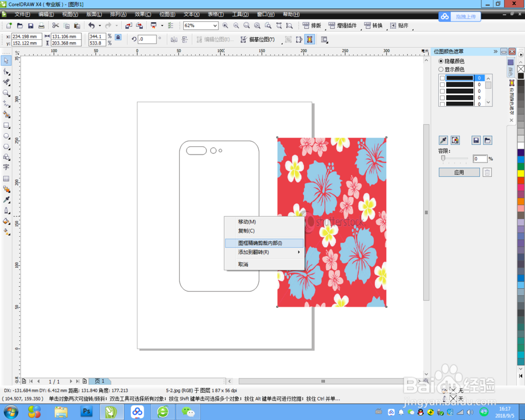
Task: Expand the application launcher dropdown arrow
Action: point(162,25)
